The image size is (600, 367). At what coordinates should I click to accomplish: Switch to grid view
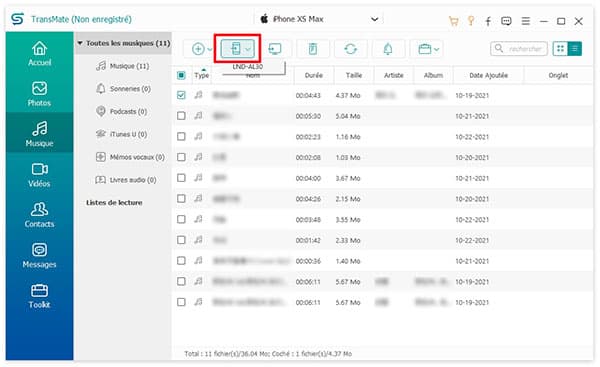[560, 49]
